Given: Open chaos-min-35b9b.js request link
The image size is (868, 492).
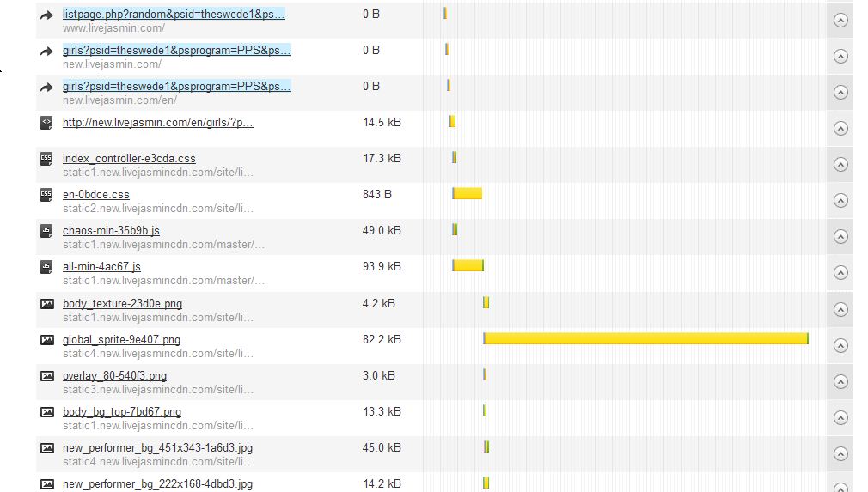Looking at the screenshot, I should pos(111,230).
